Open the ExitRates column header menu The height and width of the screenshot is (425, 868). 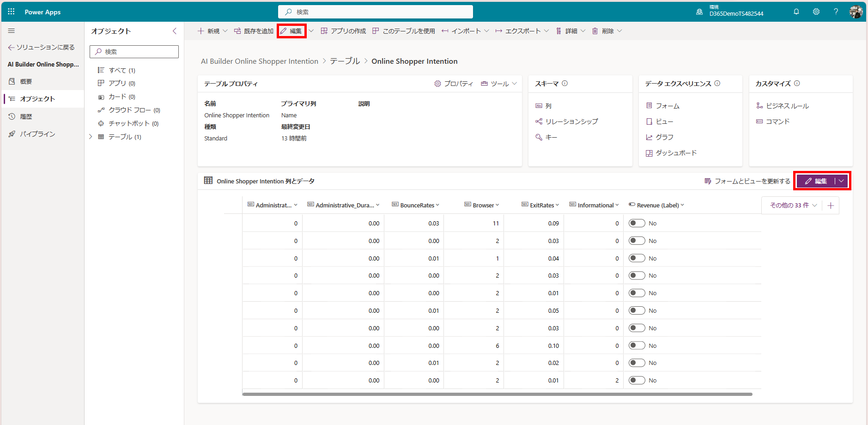557,205
